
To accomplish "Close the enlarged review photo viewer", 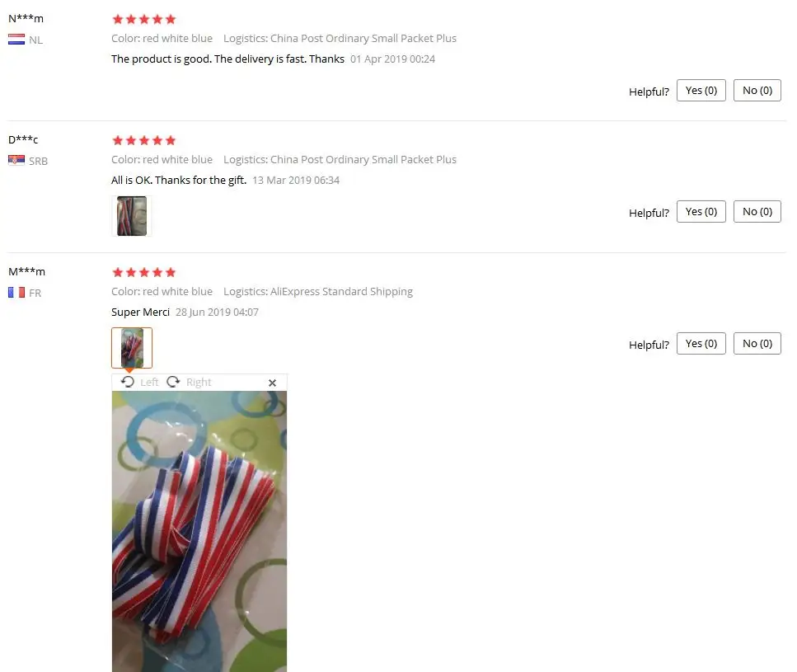I will pos(273,383).
